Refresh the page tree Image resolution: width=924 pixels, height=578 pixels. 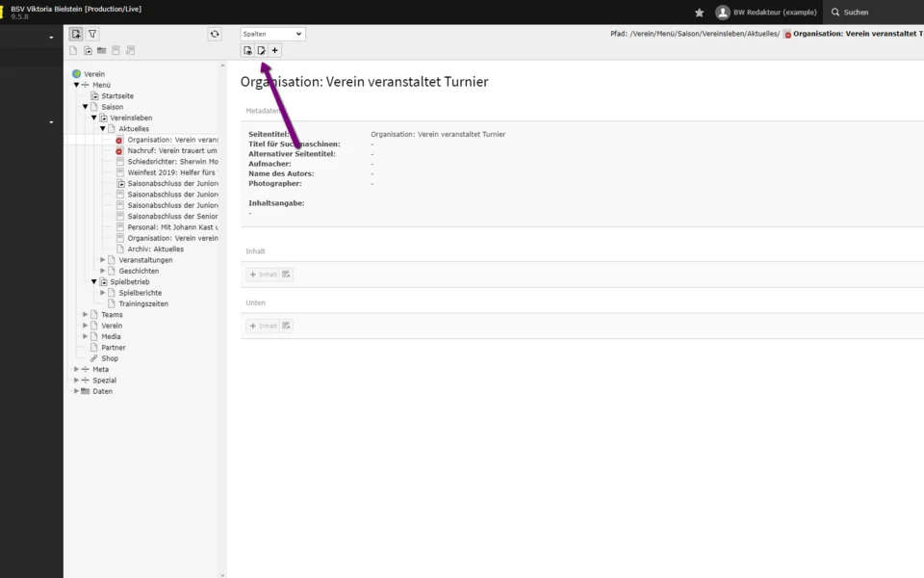215,34
